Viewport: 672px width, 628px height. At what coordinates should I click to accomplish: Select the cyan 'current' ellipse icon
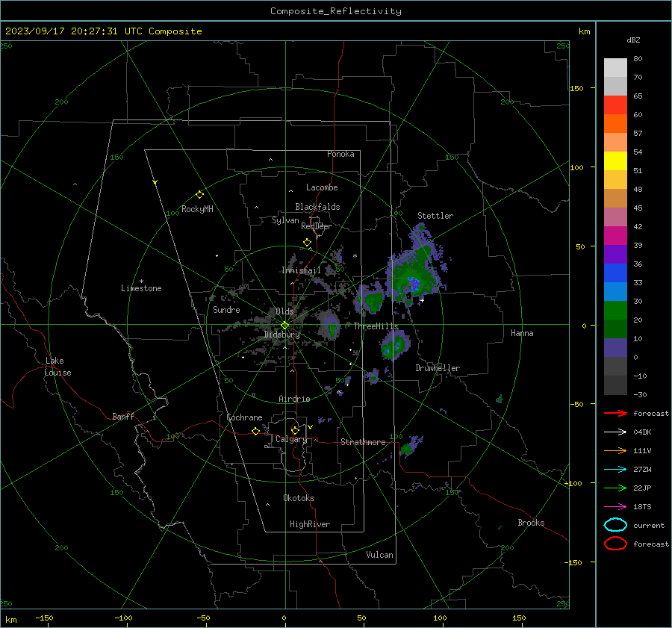615,525
